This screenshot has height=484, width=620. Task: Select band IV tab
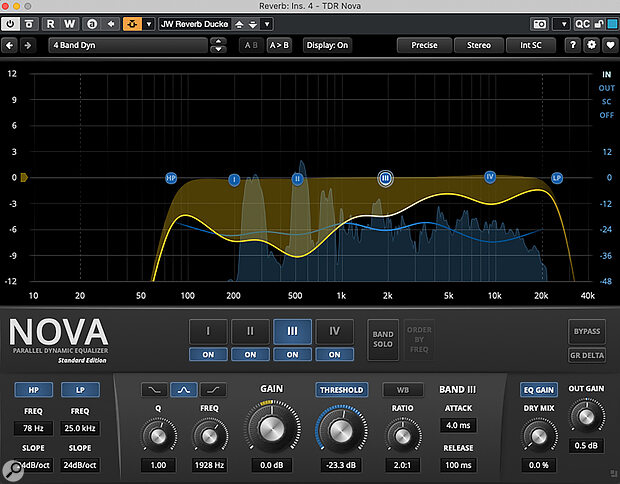pyautogui.click(x=335, y=331)
